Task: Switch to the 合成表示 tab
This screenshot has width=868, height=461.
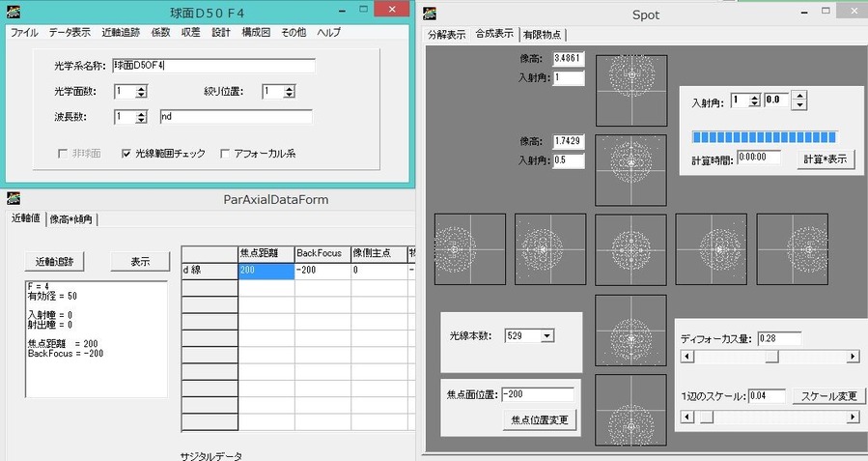Action: [x=494, y=33]
